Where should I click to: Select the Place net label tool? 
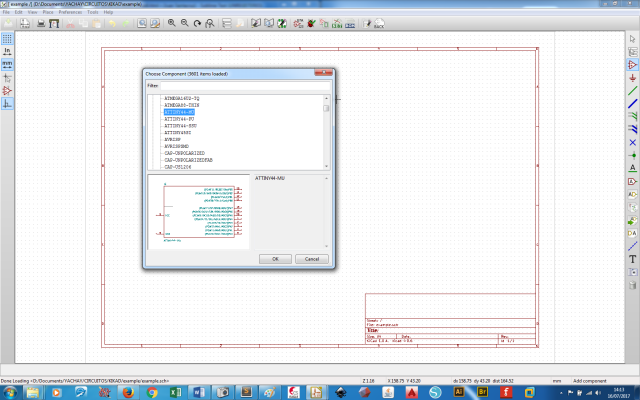pos(632,168)
